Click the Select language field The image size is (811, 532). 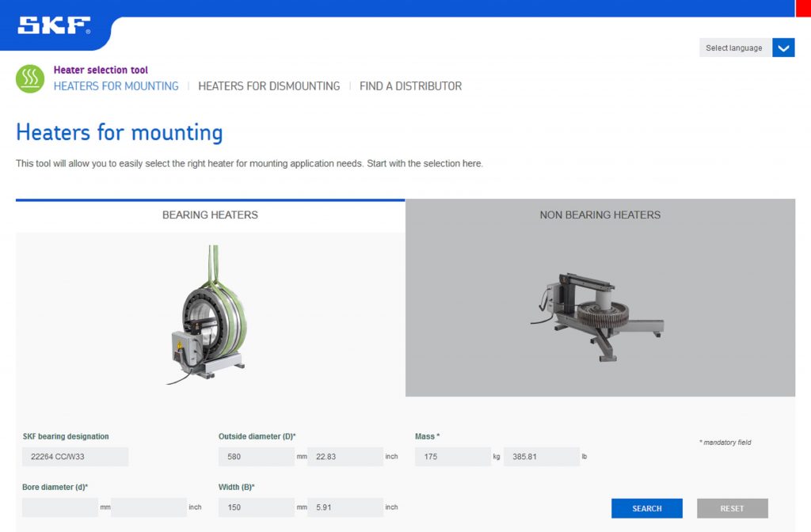click(x=734, y=48)
